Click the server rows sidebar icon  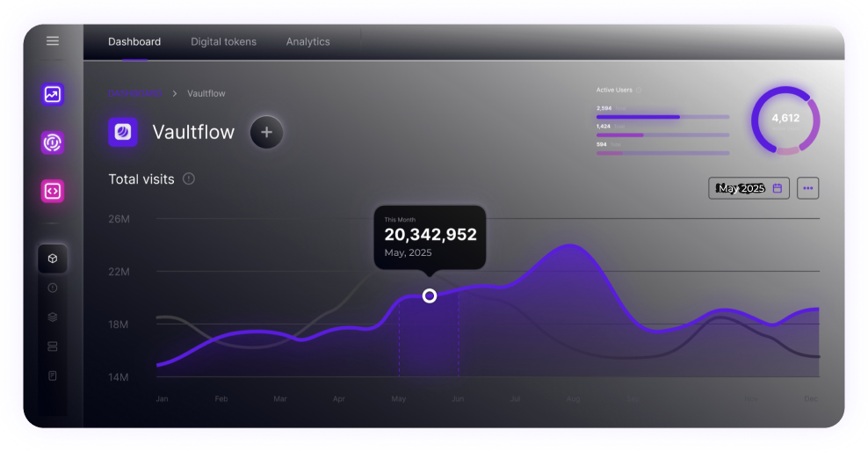tap(53, 346)
